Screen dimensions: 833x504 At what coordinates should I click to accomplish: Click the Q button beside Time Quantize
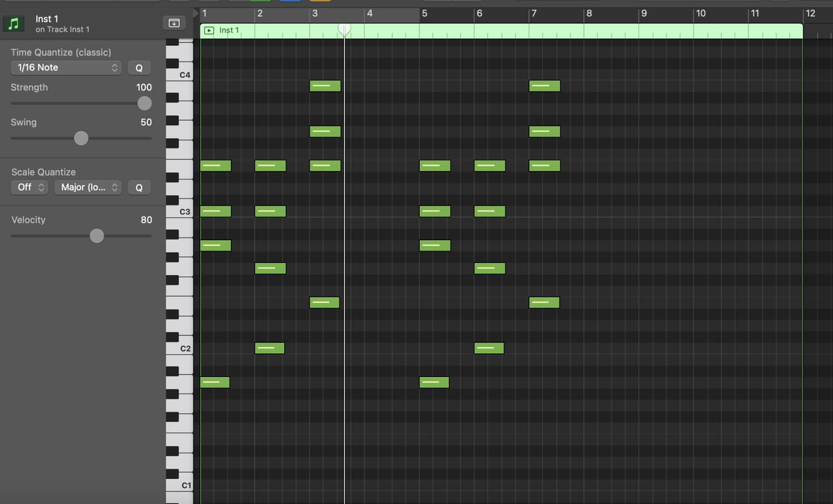[139, 68]
